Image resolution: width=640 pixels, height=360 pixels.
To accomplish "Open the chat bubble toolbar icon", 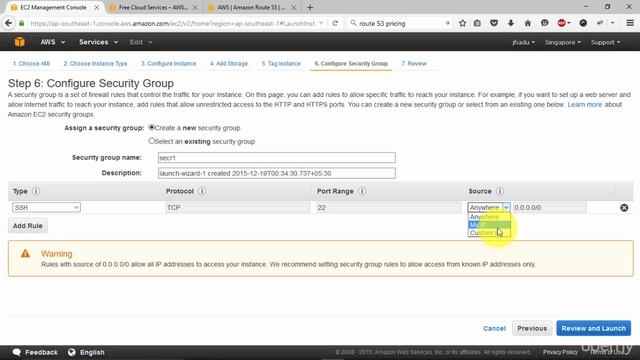I will [x=544, y=23].
